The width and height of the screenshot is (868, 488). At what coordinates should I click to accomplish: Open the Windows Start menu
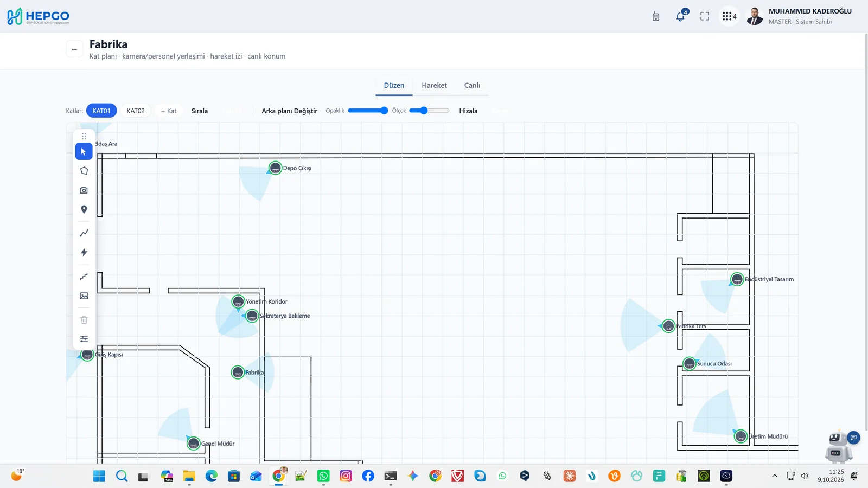(99, 476)
